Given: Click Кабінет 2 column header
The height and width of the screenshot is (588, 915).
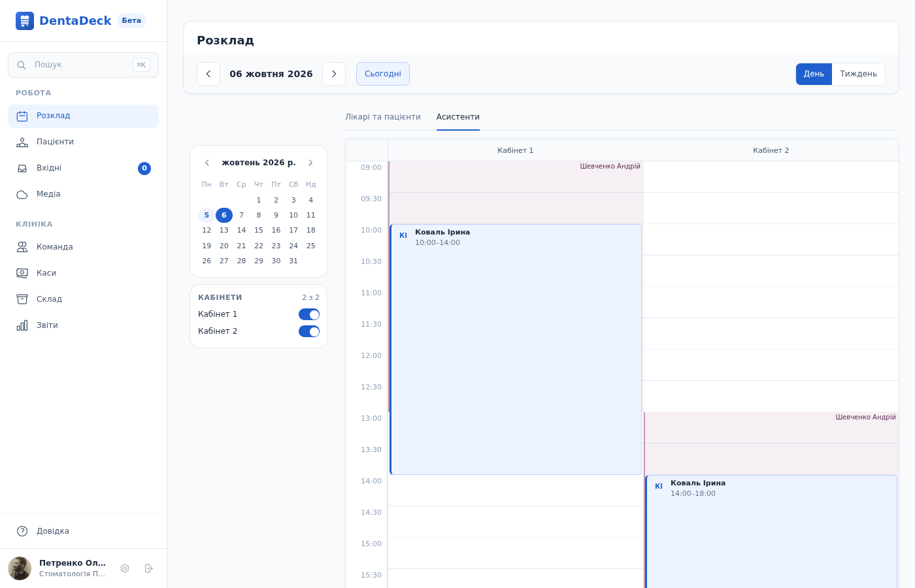Looking at the screenshot, I should 771,150.
